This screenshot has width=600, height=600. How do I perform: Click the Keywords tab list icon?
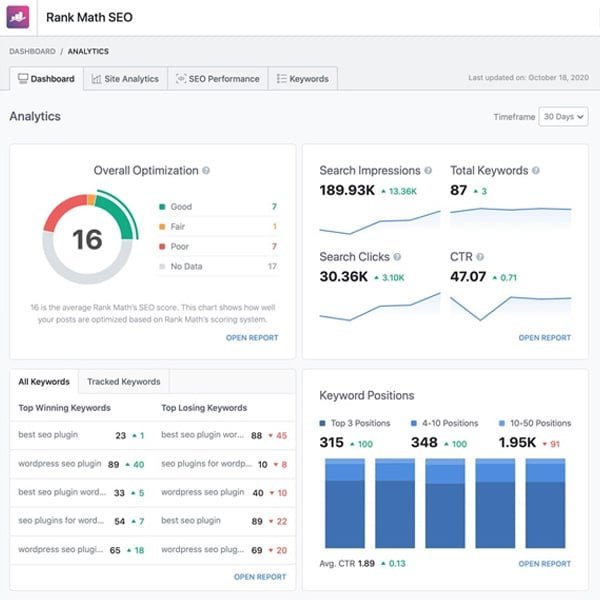[282, 79]
